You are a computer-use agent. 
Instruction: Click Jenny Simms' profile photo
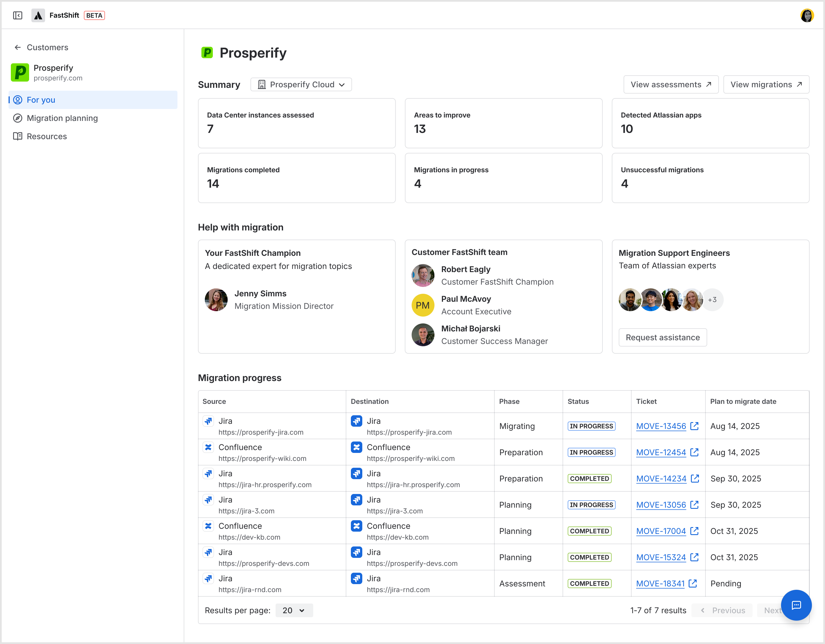(x=216, y=299)
